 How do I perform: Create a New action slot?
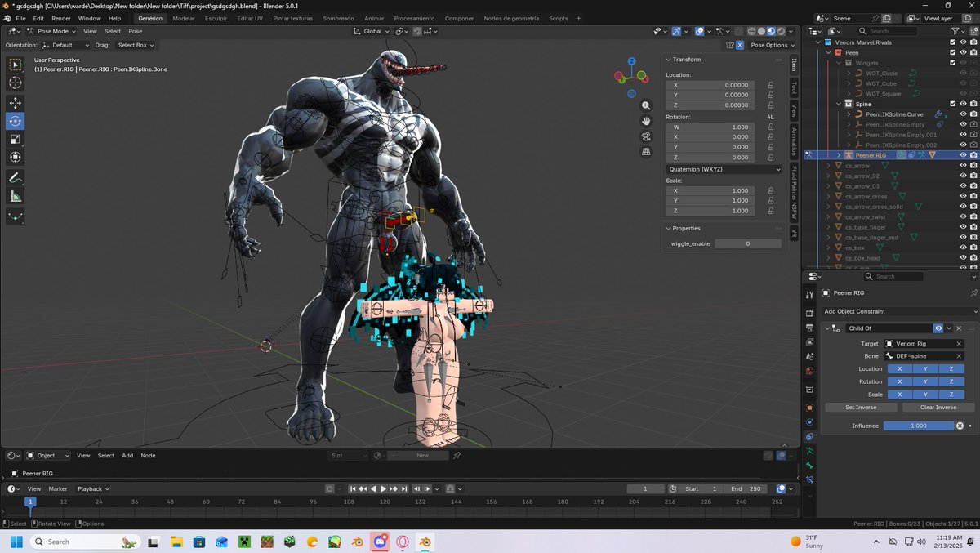click(x=422, y=456)
